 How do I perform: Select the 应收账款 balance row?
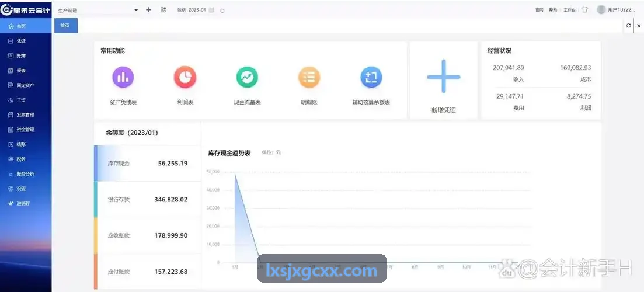148,235
